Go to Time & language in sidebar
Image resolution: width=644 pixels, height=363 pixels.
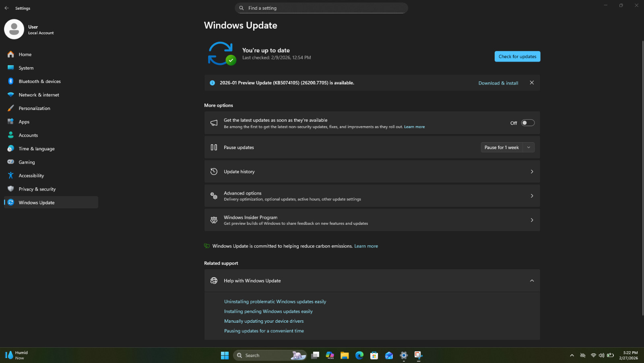point(51,149)
